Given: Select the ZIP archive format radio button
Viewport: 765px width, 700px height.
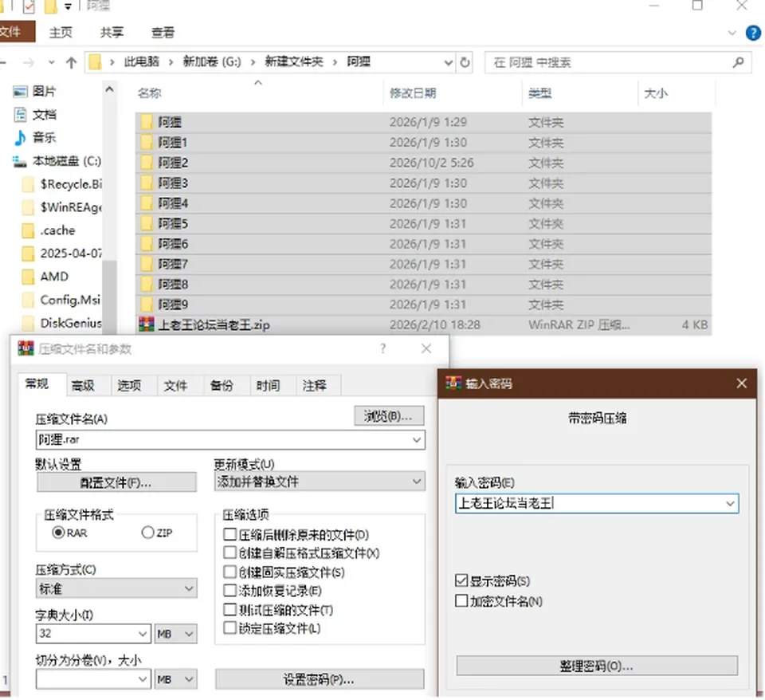Looking at the screenshot, I should point(147,532).
